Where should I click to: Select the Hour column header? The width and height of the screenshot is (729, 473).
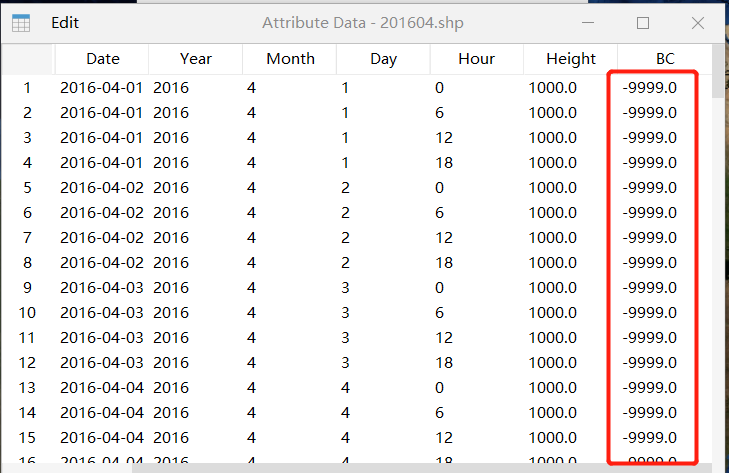(x=477, y=59)
